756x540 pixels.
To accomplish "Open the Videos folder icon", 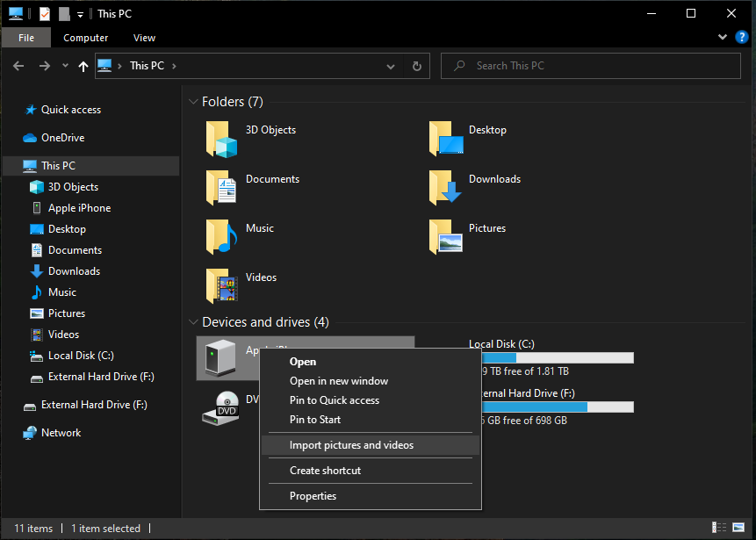I will 222,286.
